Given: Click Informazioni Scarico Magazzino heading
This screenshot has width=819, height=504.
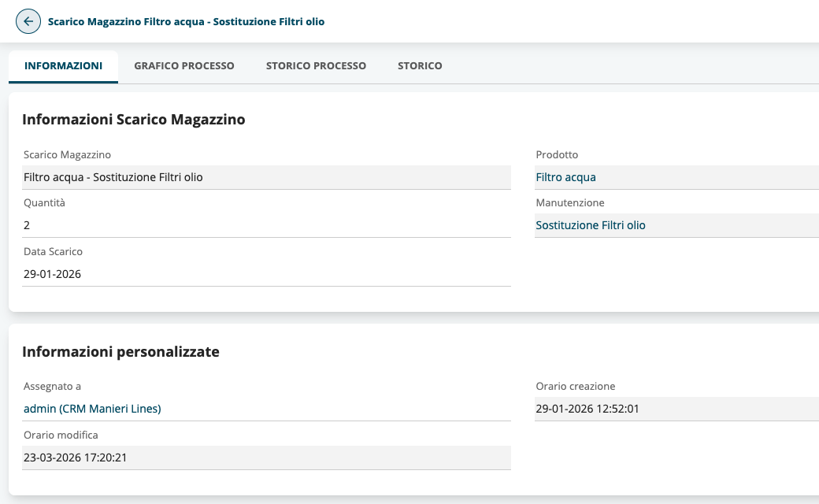Looking at the screenshot, I should (134, 119).
